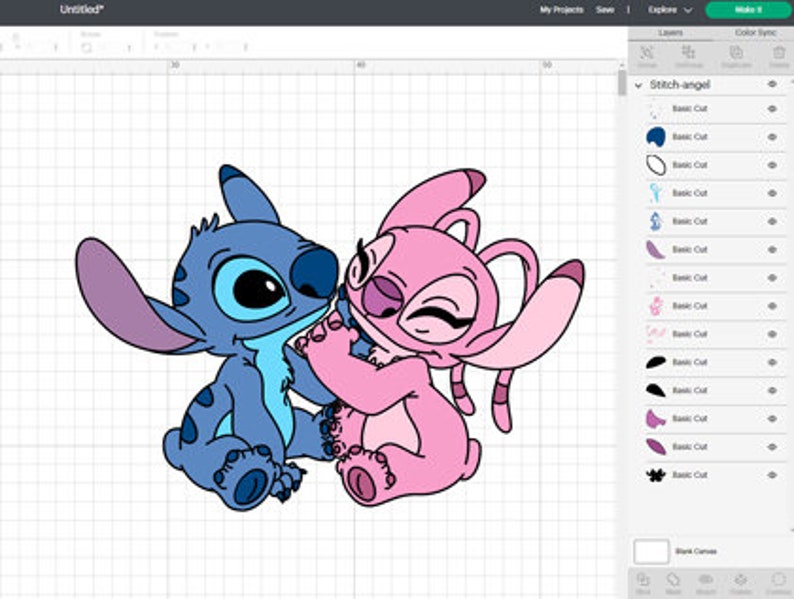Click the Blank Canvas color swatch
The image size is (794, 599).
pyautogui.click(x=651, y=551)
